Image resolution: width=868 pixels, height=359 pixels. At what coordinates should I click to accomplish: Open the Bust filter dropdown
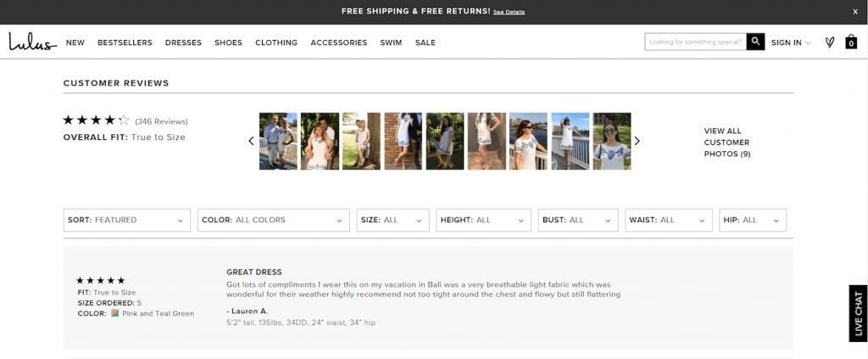[x=578, y=220]
